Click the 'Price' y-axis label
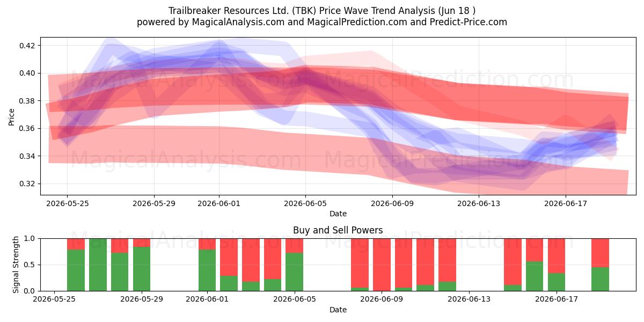This screenshot has width=644, height=322. pyautogui.click(x=12, y=116)
